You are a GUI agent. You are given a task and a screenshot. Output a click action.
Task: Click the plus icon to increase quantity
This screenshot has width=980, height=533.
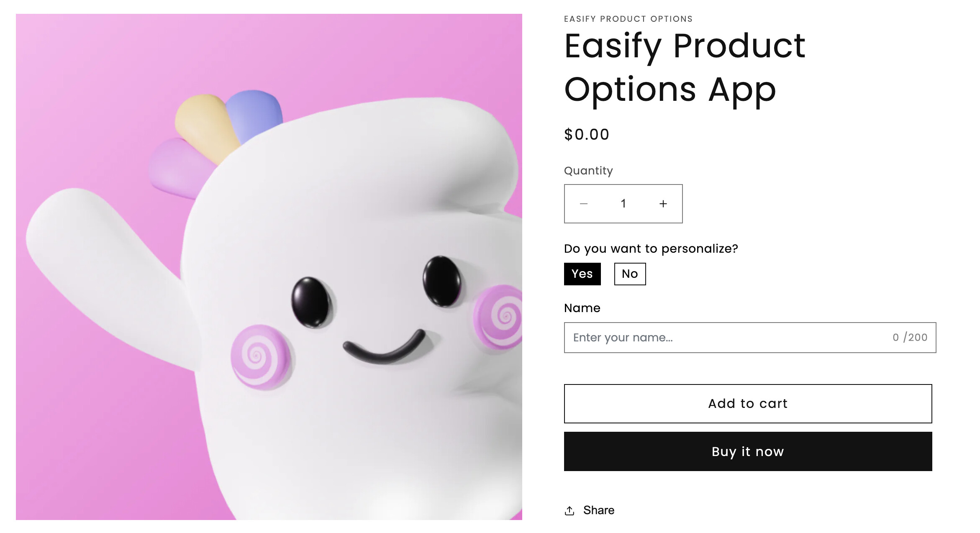click(x=663, y=204)
